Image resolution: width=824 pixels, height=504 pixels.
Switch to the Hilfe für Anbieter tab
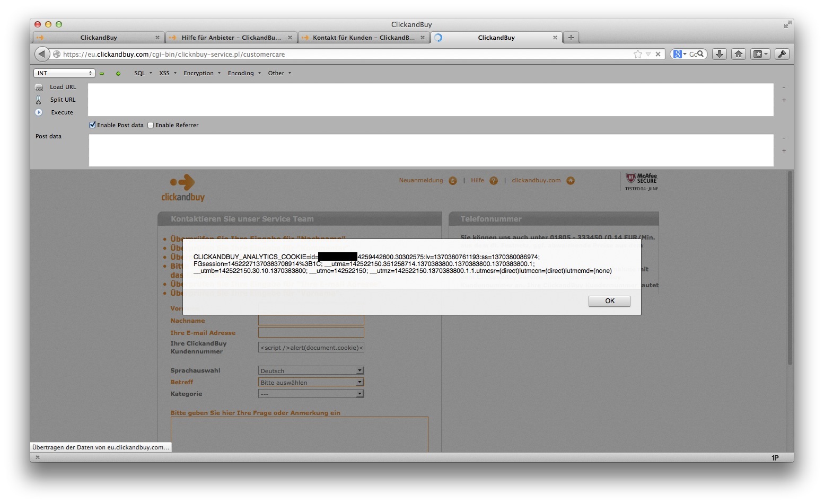click(231, 38)
